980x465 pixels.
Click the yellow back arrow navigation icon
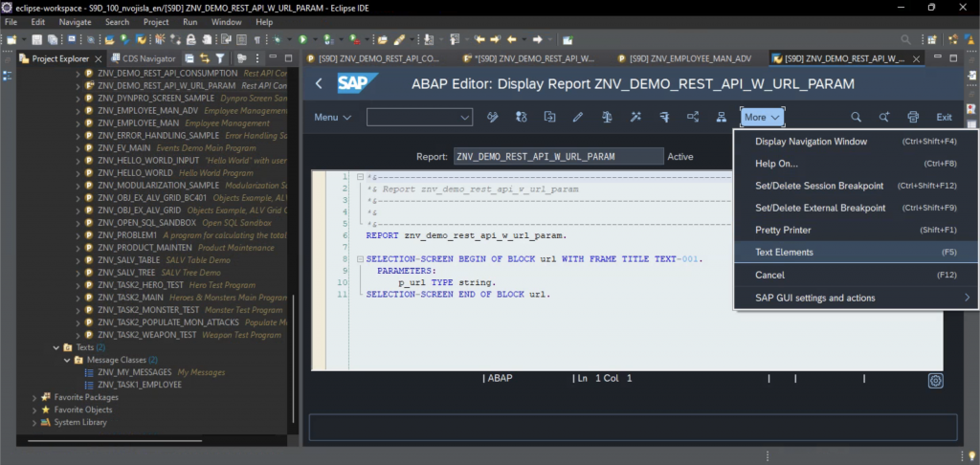click(511, 39)
